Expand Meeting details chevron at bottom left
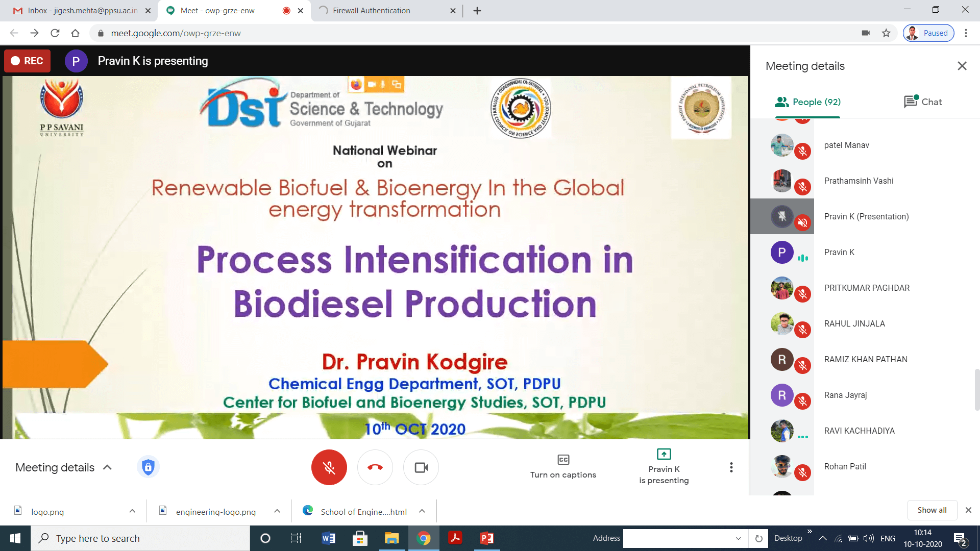 [107, 467]
